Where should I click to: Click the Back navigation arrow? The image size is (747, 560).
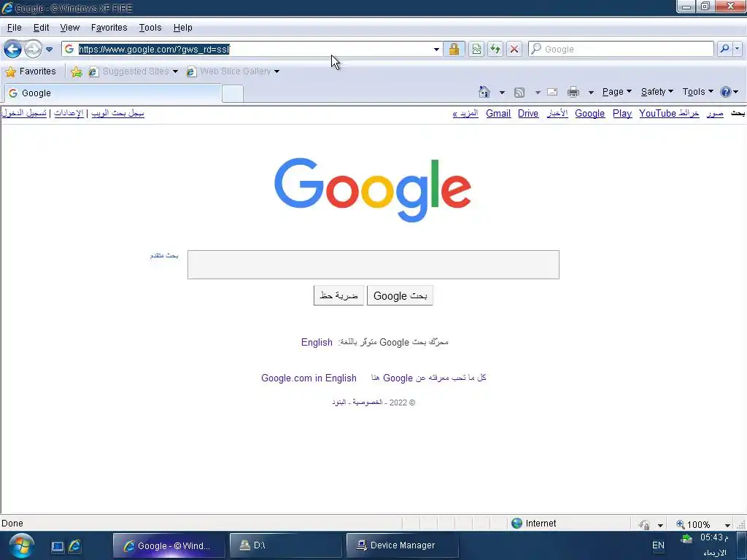pos(13,49)
